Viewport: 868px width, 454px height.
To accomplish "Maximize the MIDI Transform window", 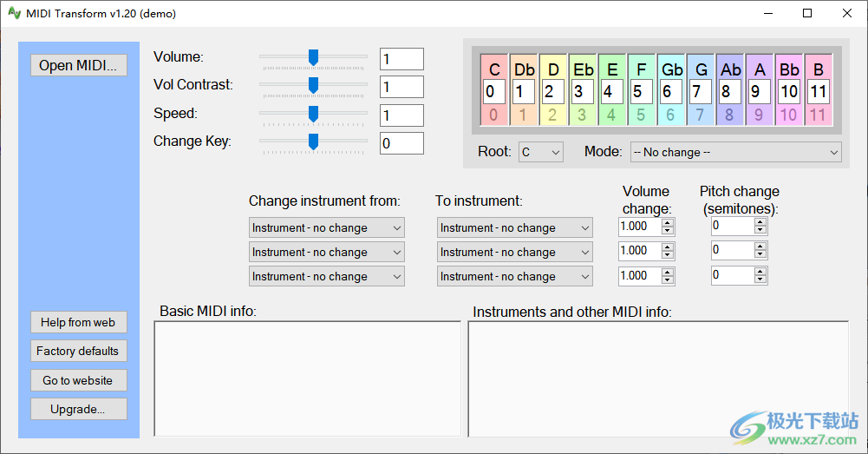I will (x=807, y=13).
